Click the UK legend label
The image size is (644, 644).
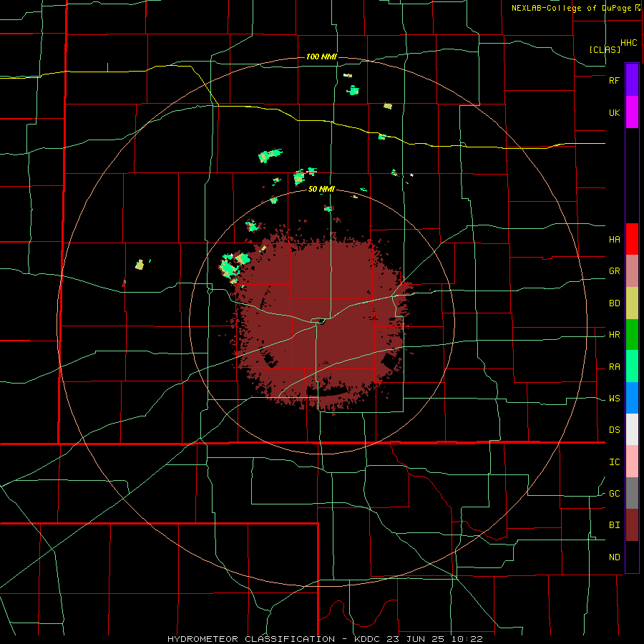[x=615, y=113]
